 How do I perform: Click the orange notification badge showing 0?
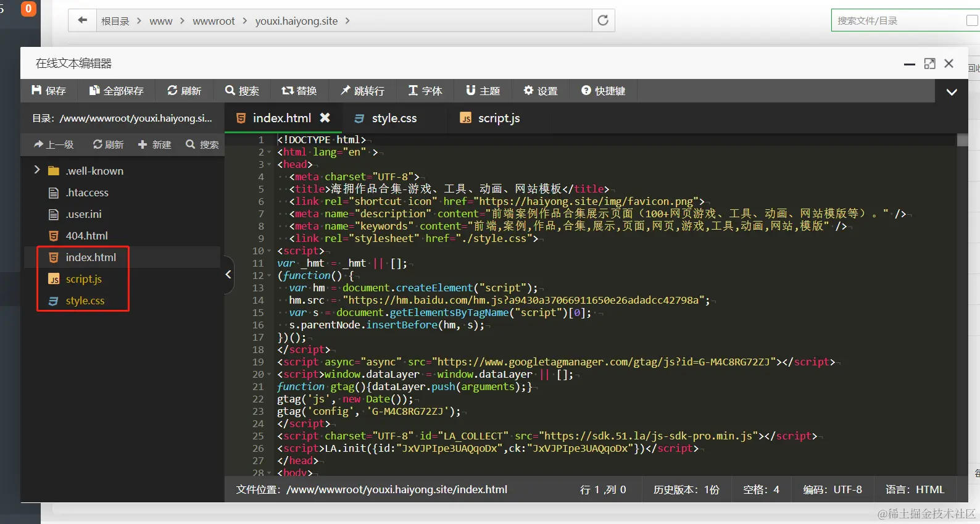click(28, 9)
